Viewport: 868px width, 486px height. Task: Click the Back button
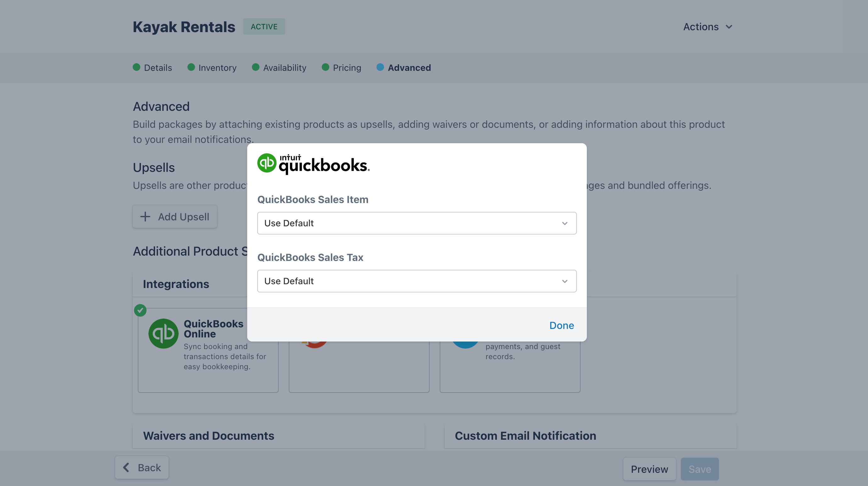tap(142, 467)
